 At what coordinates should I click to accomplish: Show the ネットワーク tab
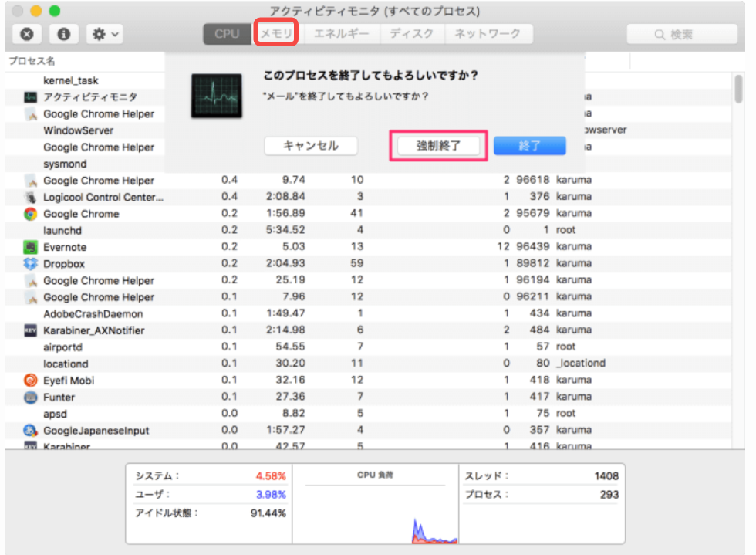pos(488,34)
